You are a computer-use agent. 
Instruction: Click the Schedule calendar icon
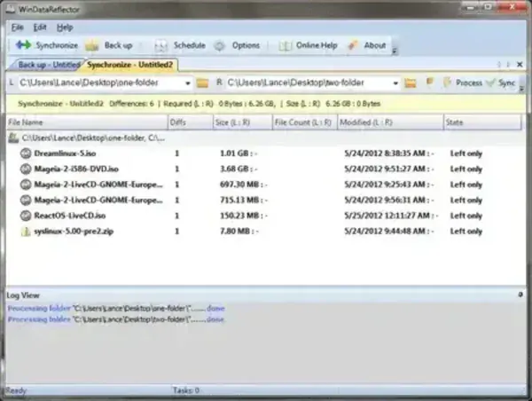(160, 46)
